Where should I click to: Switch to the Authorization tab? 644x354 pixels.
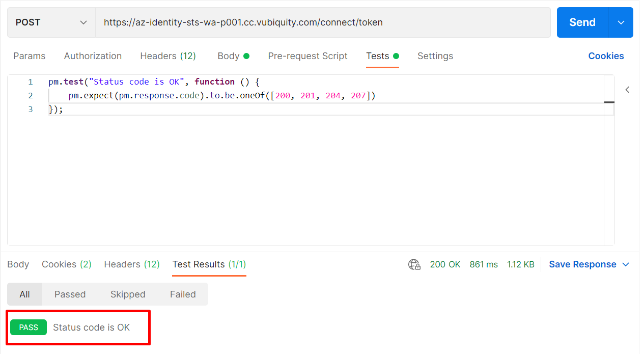(93, 56)
